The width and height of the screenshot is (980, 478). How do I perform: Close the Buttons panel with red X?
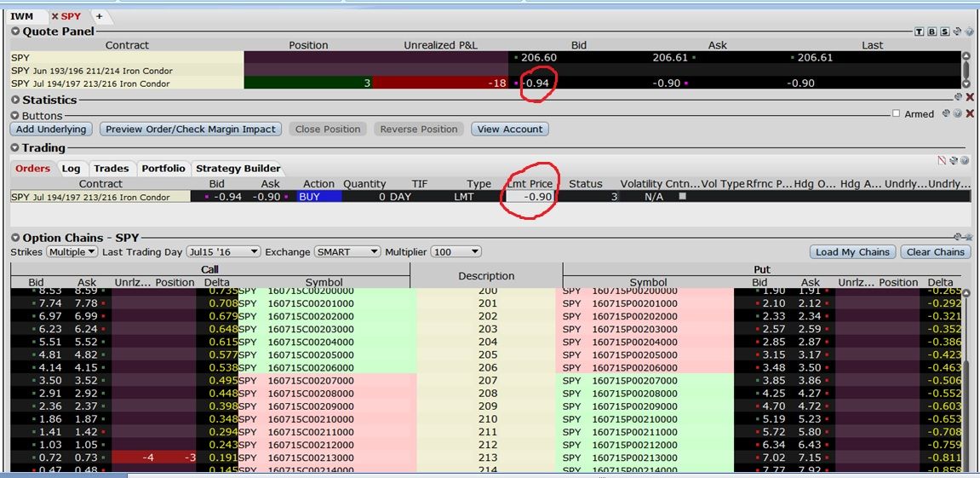(x=970, y=114)
